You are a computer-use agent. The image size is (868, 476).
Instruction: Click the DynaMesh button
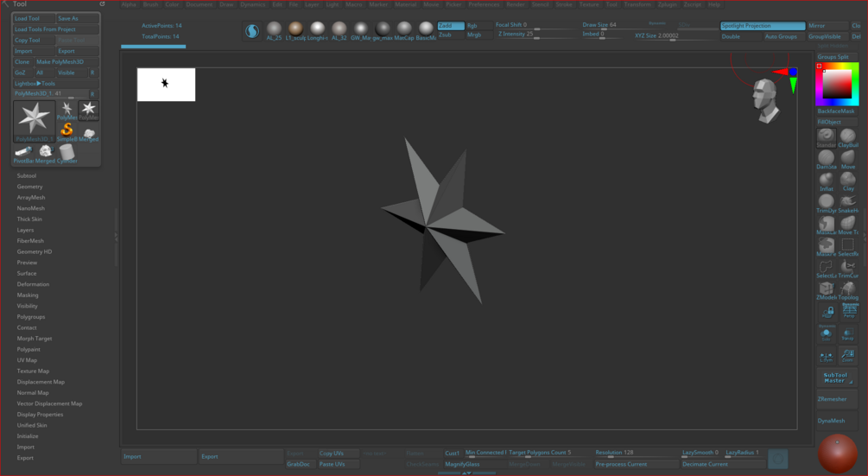pyautogui.click(x=836, y=421)
